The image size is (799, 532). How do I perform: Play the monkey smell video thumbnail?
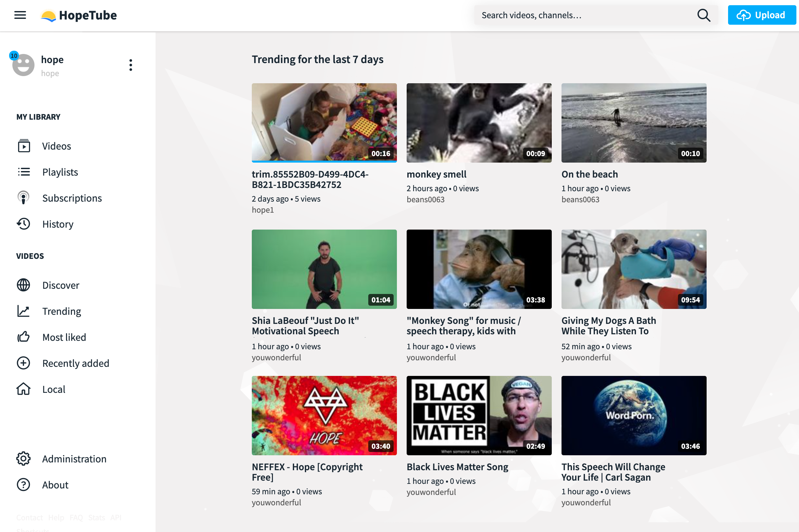click(x=479, y=123)
